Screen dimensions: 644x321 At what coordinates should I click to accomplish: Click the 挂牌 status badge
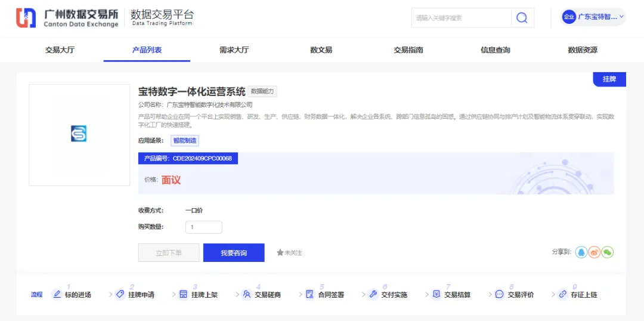click(x=609, y=79)
